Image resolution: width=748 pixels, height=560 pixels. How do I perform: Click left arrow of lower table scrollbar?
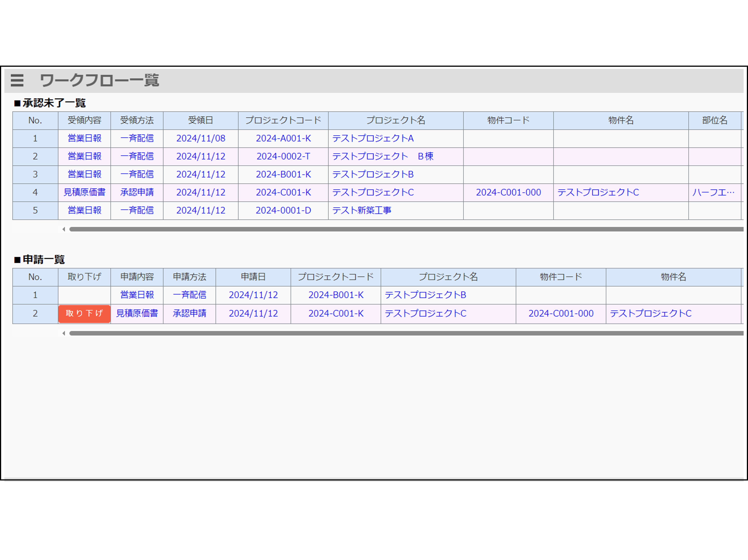point(64,333)
